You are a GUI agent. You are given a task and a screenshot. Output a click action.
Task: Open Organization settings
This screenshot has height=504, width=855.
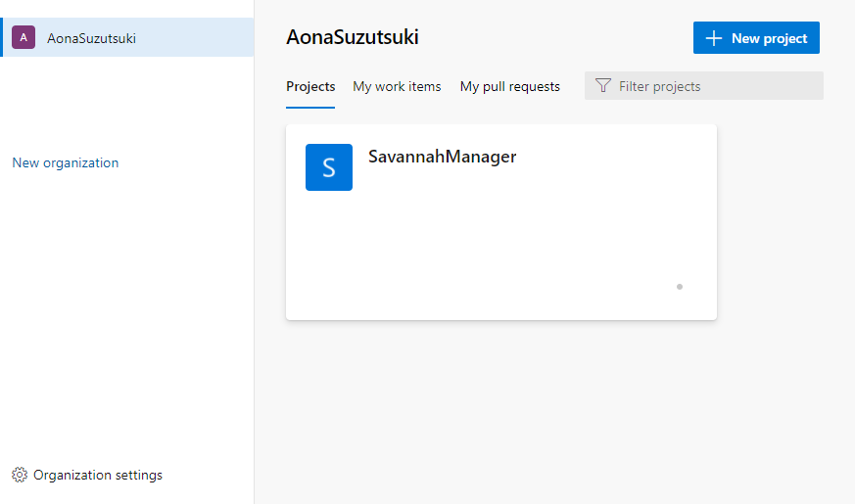(x=87, y=475)
